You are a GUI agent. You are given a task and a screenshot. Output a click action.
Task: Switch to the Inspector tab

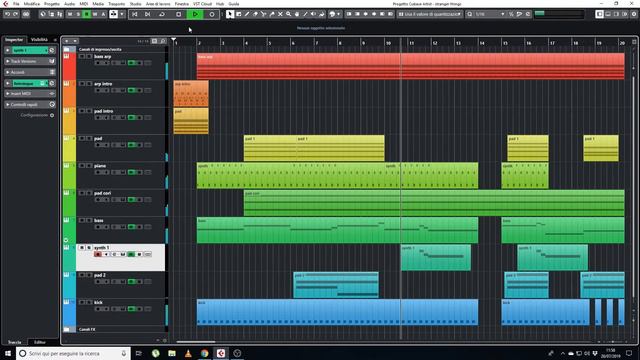click(14, 40)
